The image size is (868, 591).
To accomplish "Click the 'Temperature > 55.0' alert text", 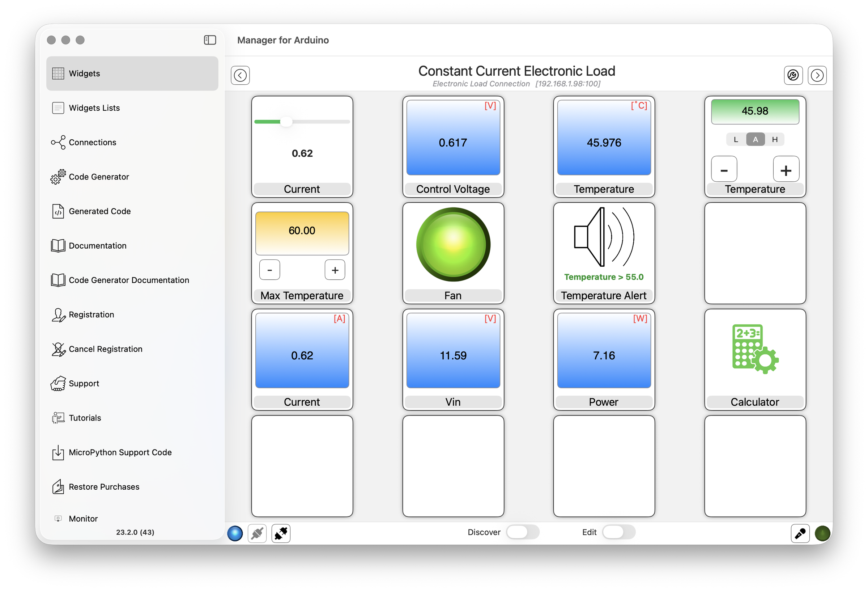I will (604, 277).
